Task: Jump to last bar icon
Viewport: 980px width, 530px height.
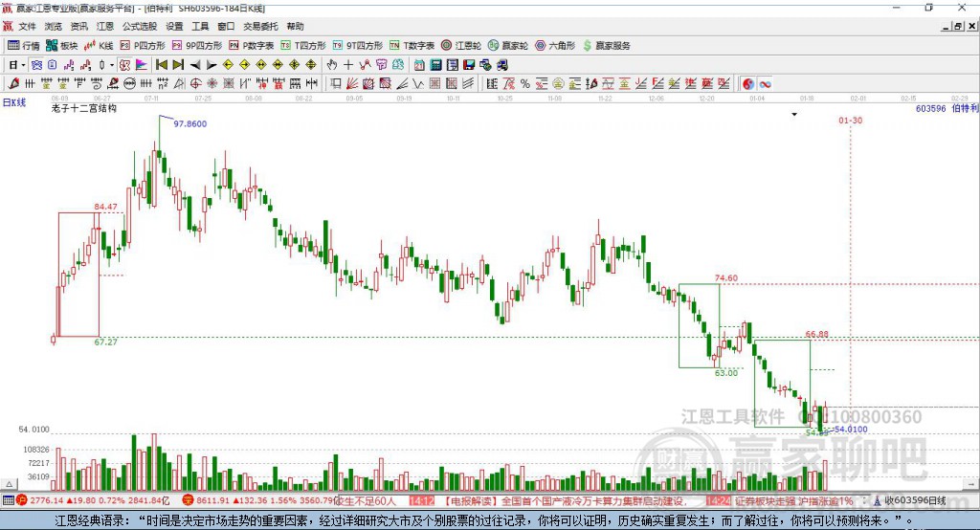Action: (178, 65)
